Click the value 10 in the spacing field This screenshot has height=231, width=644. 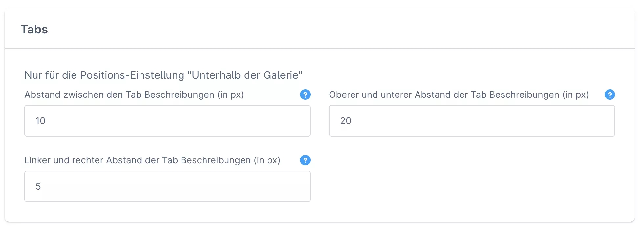click(40, 121)
